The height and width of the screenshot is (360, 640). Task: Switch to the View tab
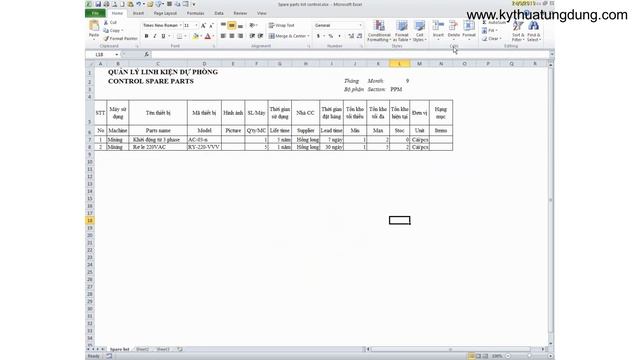pyautogui.click(x=262, y=13)
